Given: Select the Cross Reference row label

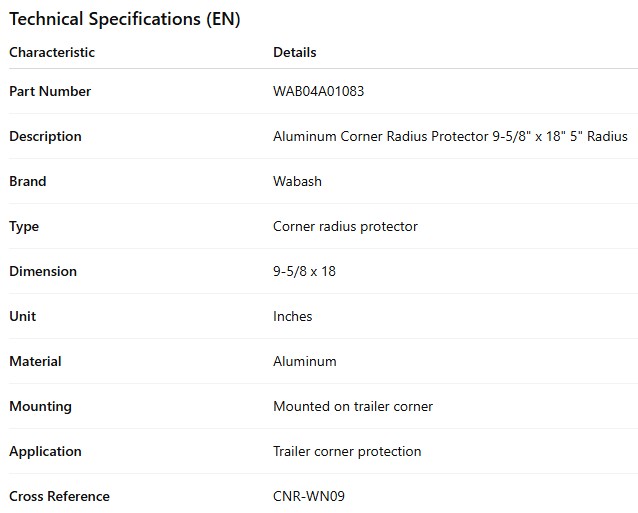Looking at the screenshot, I should coord(59,496).
